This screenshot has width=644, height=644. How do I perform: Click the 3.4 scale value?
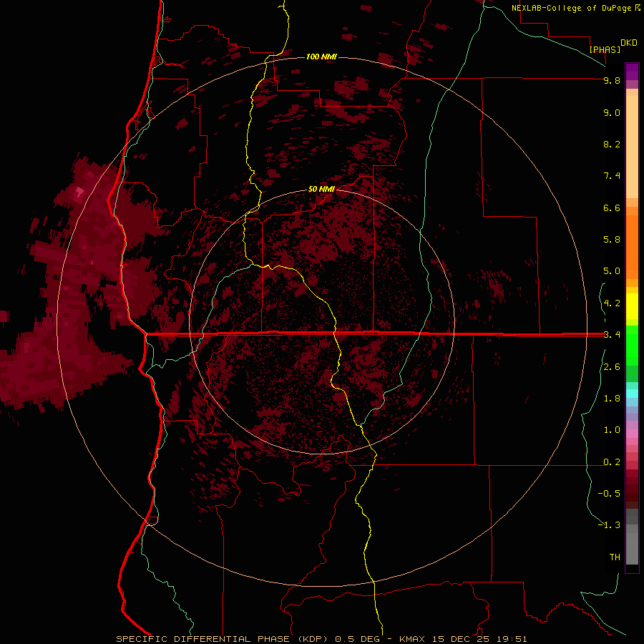(x=612, y=335)
